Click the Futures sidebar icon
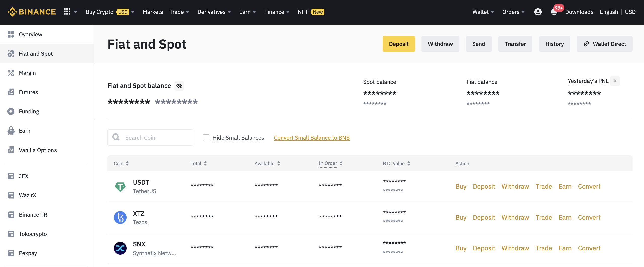Screen dimensions: 644x267 coord(11,92)
